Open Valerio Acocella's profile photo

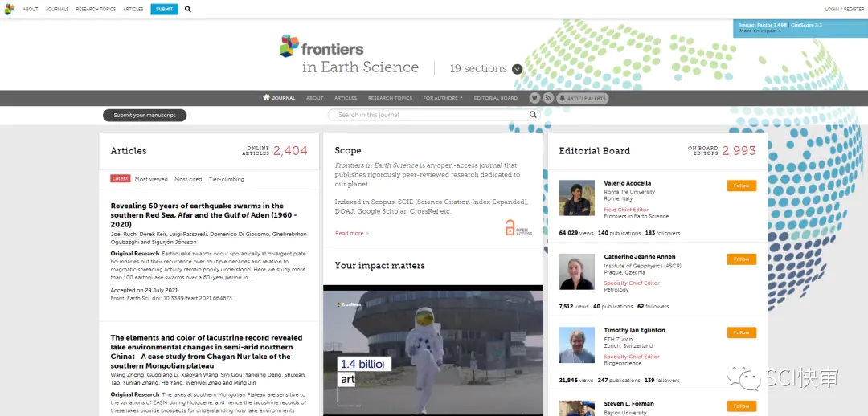coord(577,198)
